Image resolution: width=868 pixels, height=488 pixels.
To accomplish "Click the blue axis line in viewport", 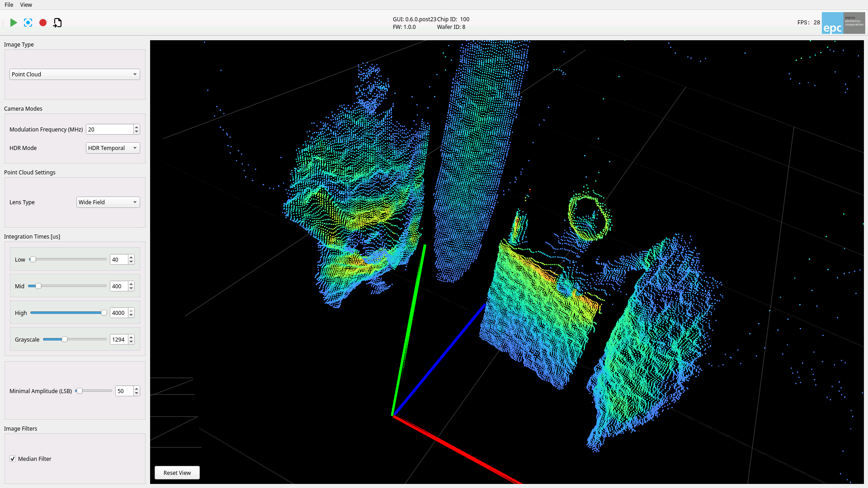I will (439, 360).
